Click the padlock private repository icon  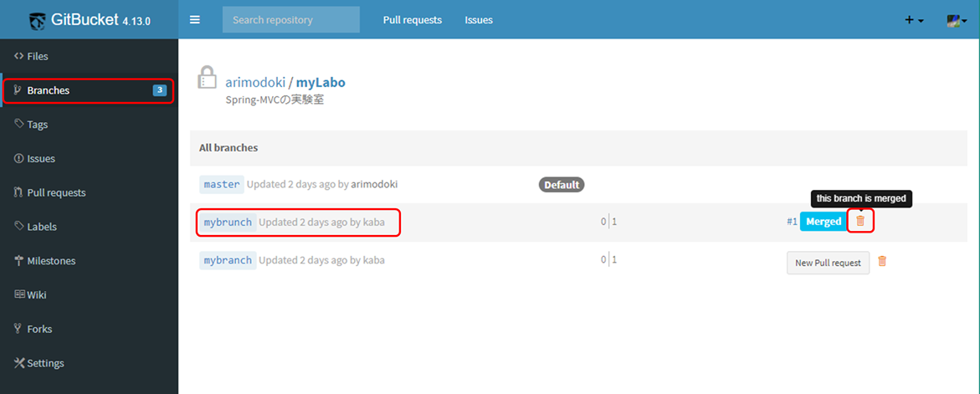207,77
